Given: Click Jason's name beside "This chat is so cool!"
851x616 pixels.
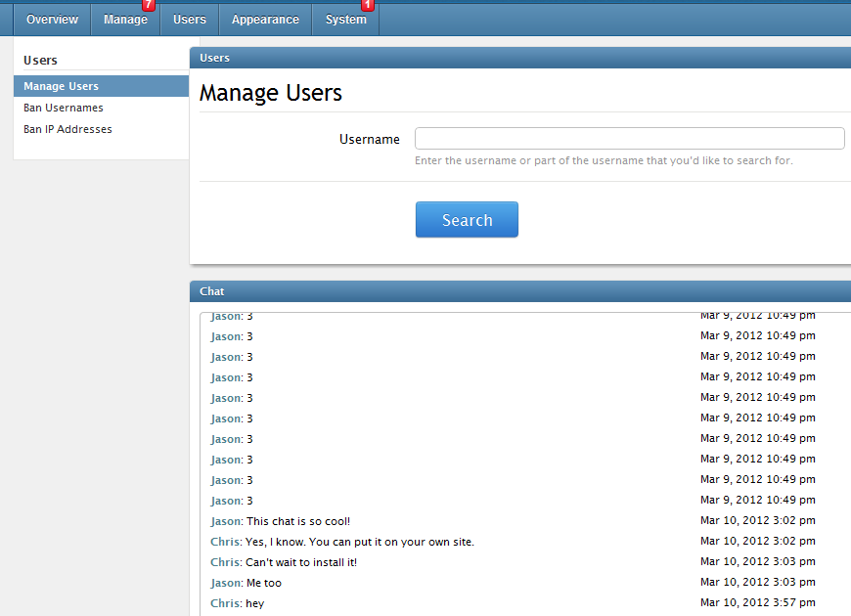Looking at the screenshot, I should (x=225, y=521).
